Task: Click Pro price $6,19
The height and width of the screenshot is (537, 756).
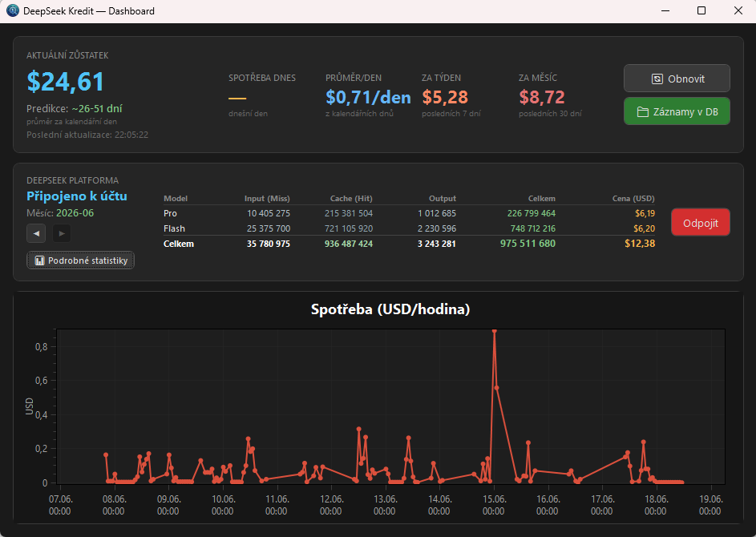Action: coord(645,213)
